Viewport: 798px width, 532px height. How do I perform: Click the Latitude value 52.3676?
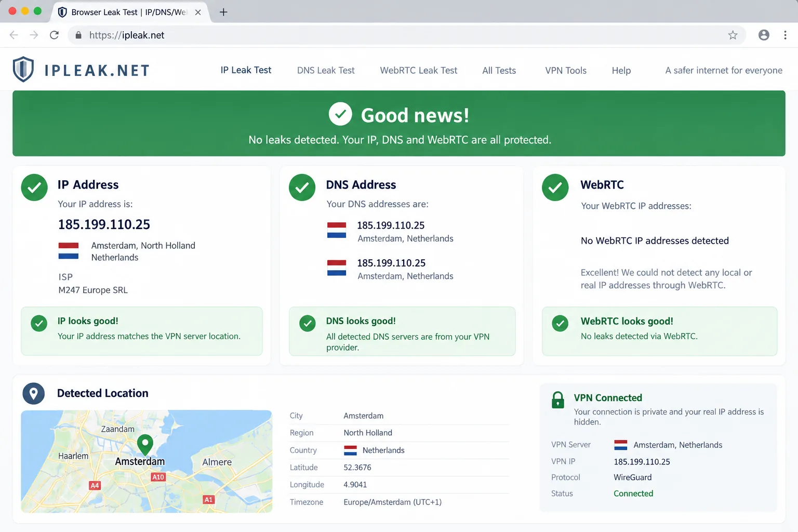(357, 468)
